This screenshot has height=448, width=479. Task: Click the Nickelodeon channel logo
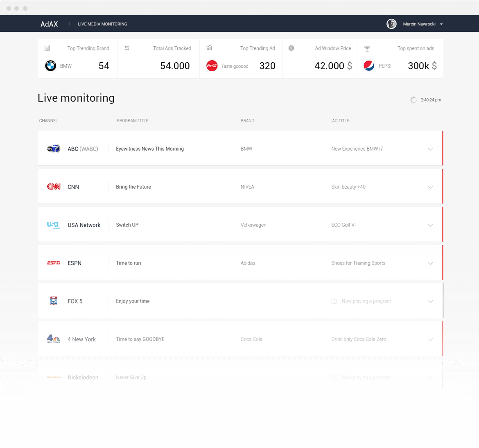tap(54, 378)
